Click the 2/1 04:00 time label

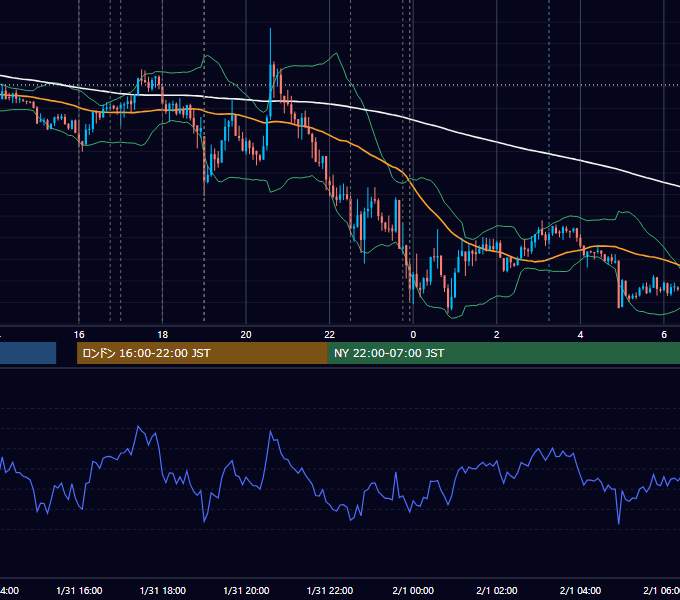coord(580,590)
